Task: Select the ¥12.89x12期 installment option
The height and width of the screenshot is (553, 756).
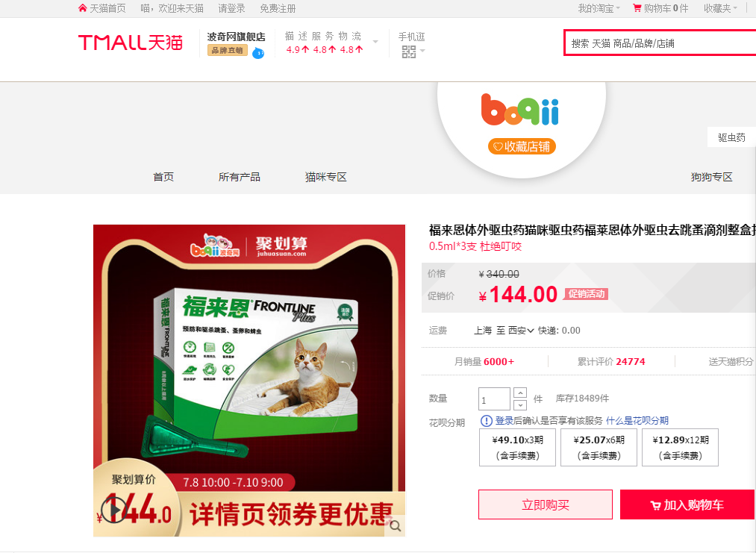Action: pyautogui.click(x=681, y=448)
